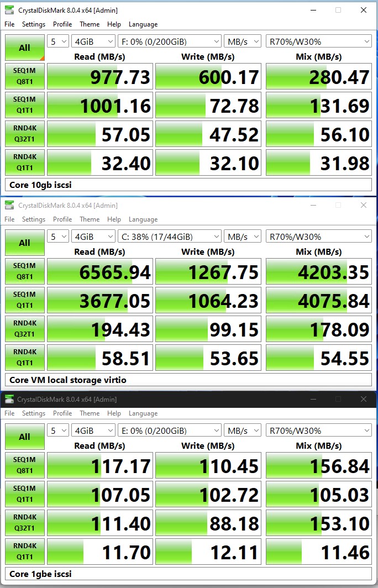Open 4GiB test size dropdown in F: drive window
378x588 pixels.
click(93, 41)
